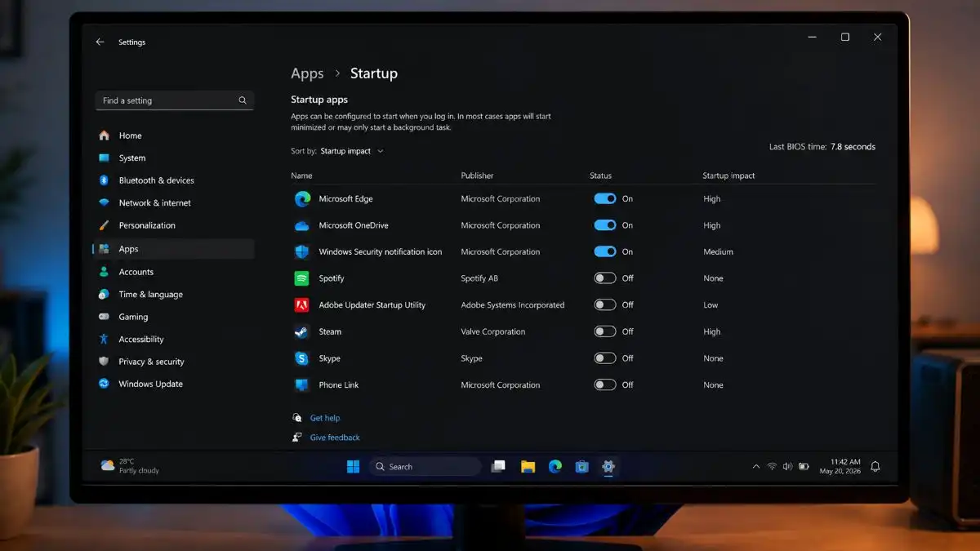Open Windows Update in sidebar
This screenshot has height=551, width=980.
(x=174, y=384)
